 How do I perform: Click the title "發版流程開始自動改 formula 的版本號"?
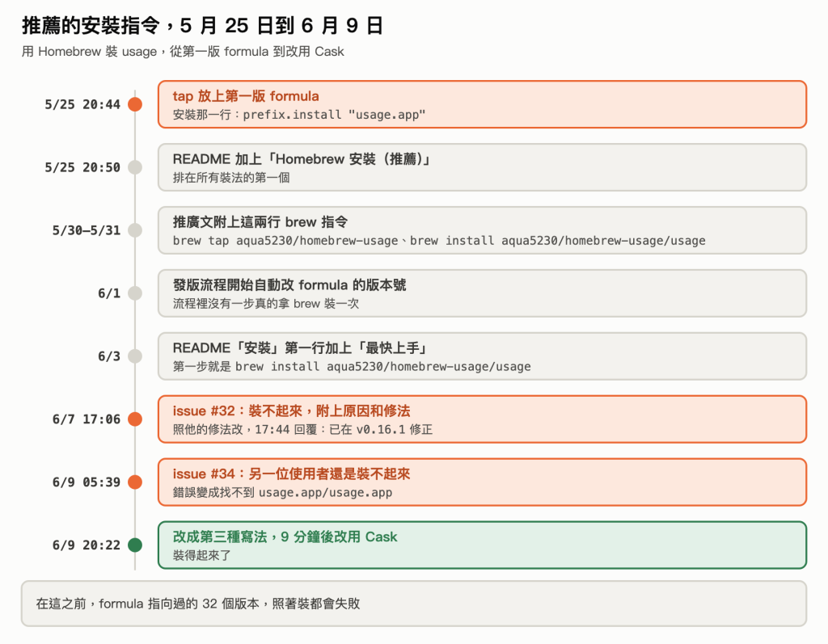coord(289,285)
